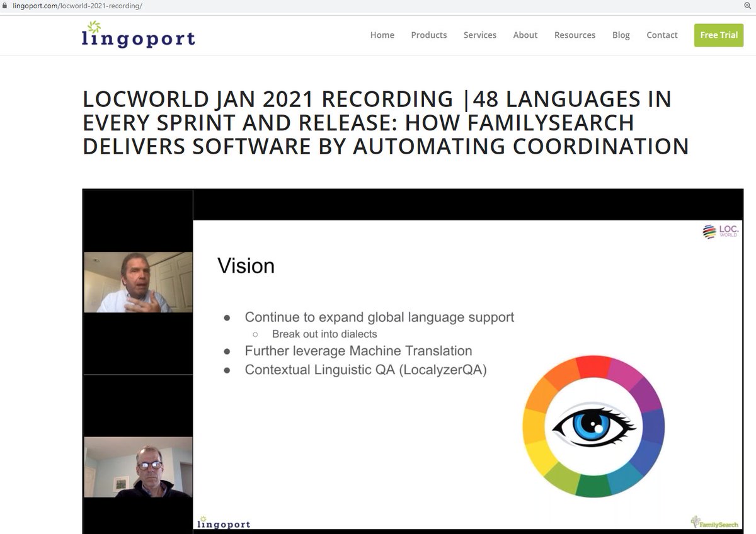Image resolution: width=756 pixels, height=534 pixels.
Task: Click the blue eye graphic on the slide
Action: click(593, 426)
